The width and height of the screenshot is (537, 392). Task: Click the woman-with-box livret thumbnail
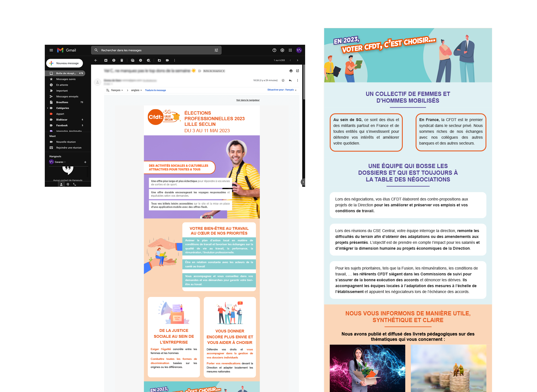(367, 368)
